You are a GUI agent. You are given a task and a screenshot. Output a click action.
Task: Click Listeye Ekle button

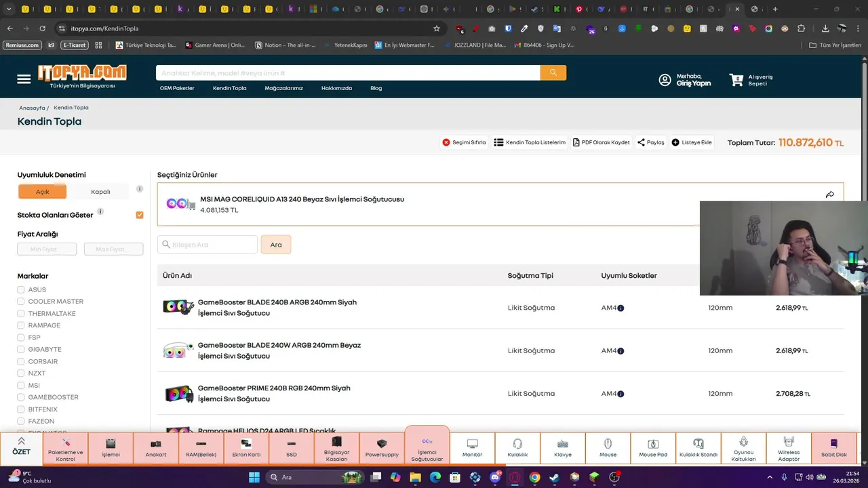point(692,142)
